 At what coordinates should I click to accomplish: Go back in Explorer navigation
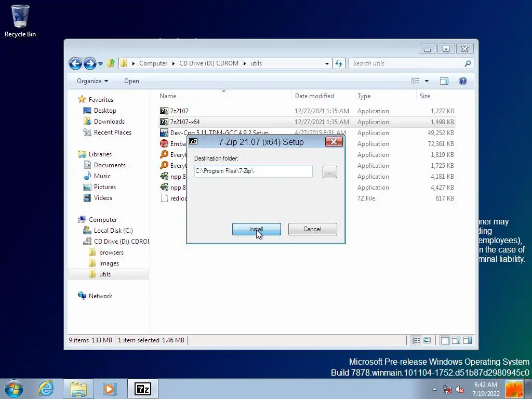point(75,63)
